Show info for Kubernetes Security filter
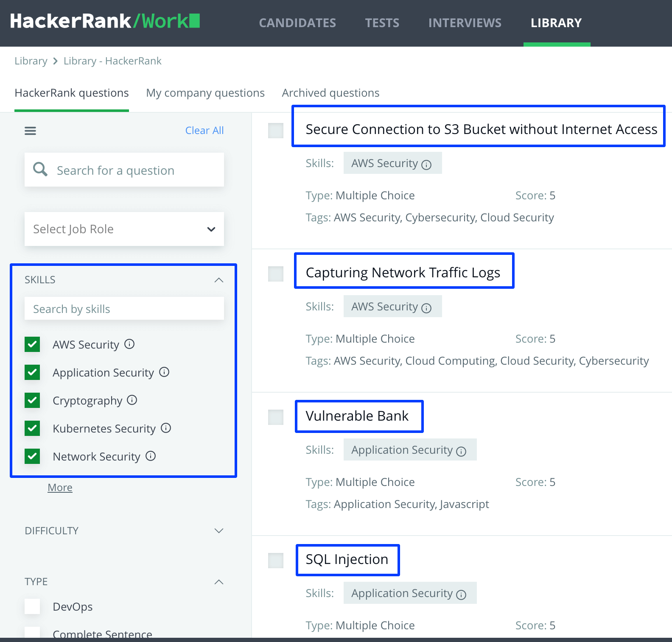 166,428
